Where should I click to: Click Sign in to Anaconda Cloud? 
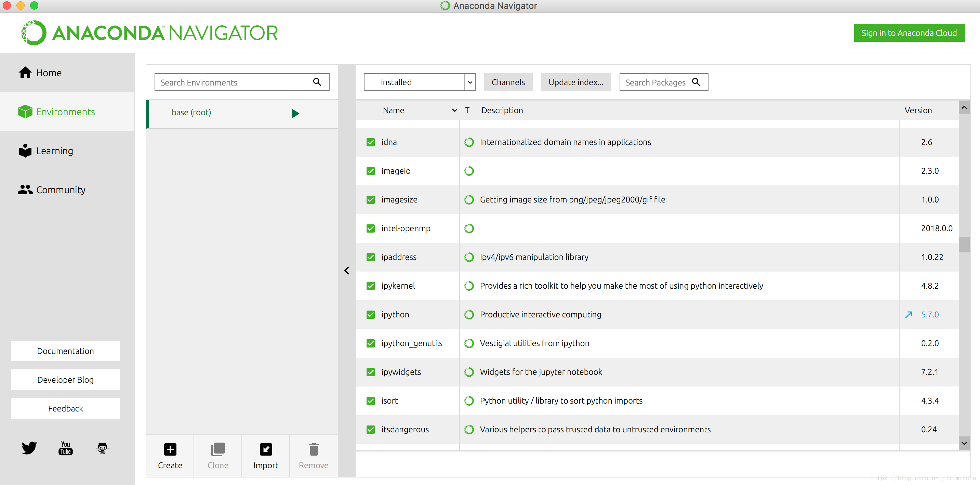pyautogui.click(x=909, y=33)
